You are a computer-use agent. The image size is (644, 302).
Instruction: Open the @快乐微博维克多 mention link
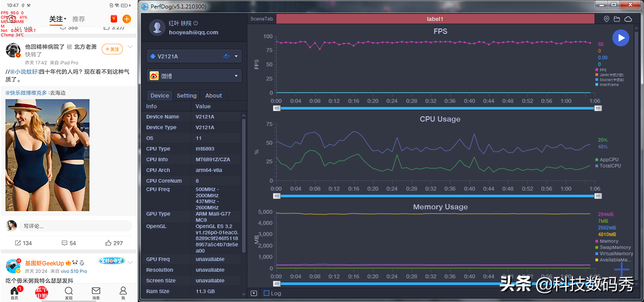(26, 93)
